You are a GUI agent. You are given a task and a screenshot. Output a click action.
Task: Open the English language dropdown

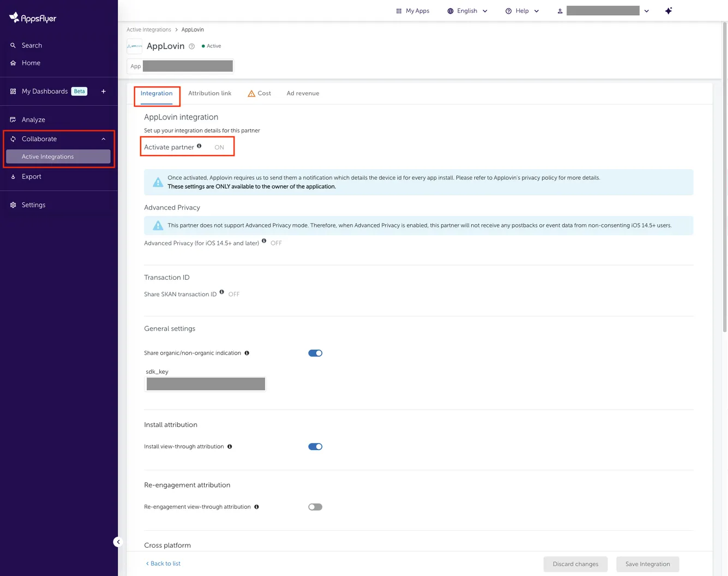467,10
